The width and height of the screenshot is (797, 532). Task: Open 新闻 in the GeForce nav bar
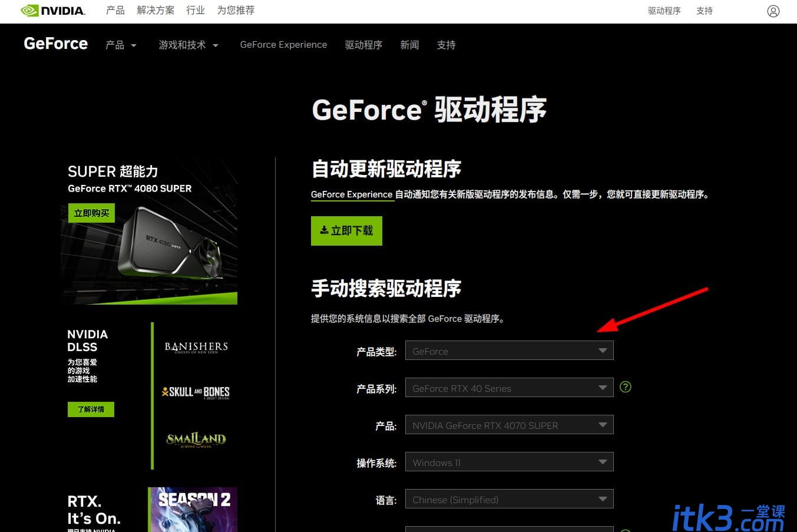(409, 45)
